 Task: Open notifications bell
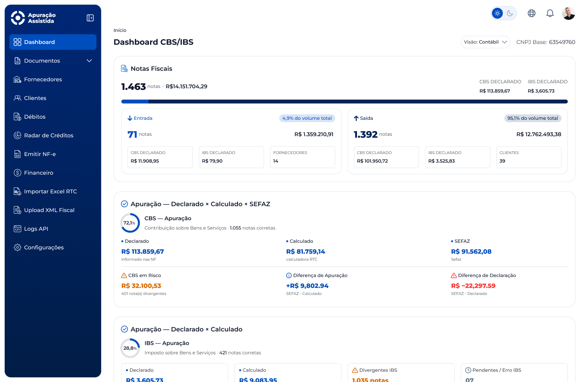[550, 13]
